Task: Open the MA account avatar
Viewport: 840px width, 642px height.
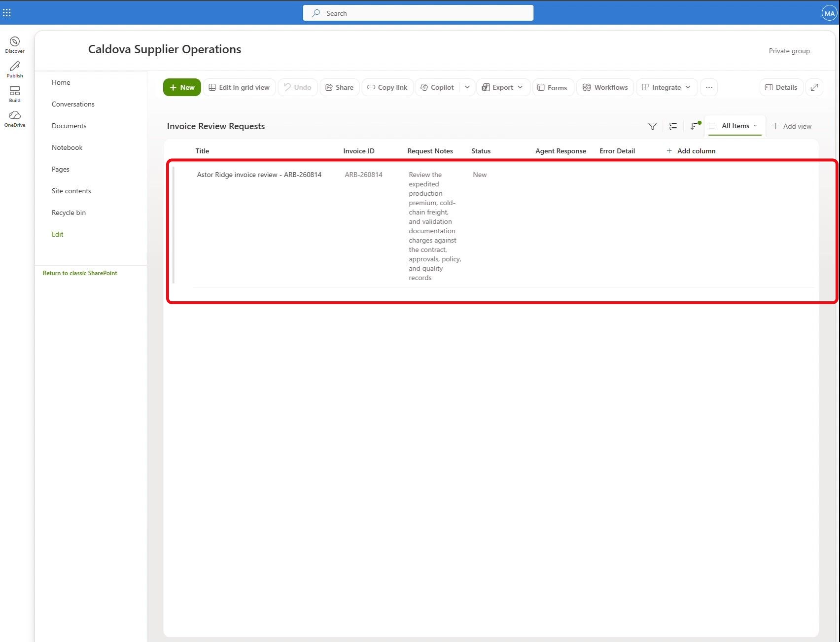Action: point(829,13)
